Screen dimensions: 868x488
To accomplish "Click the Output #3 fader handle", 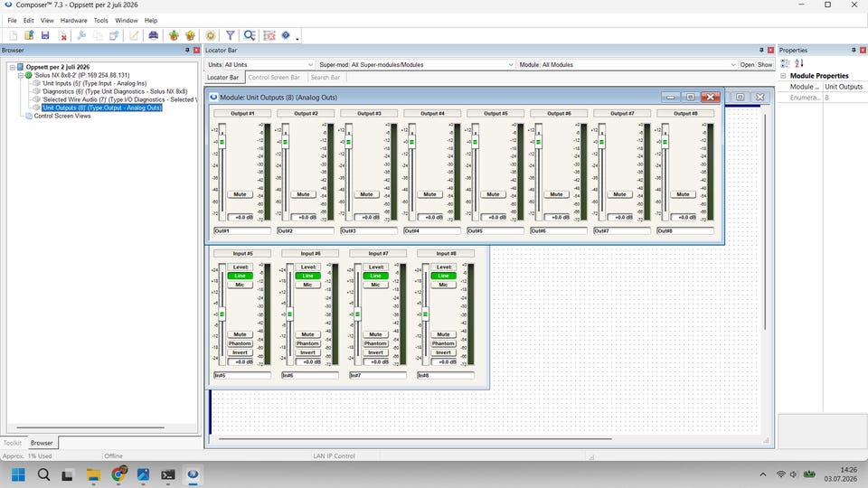I will coord(348,142).
